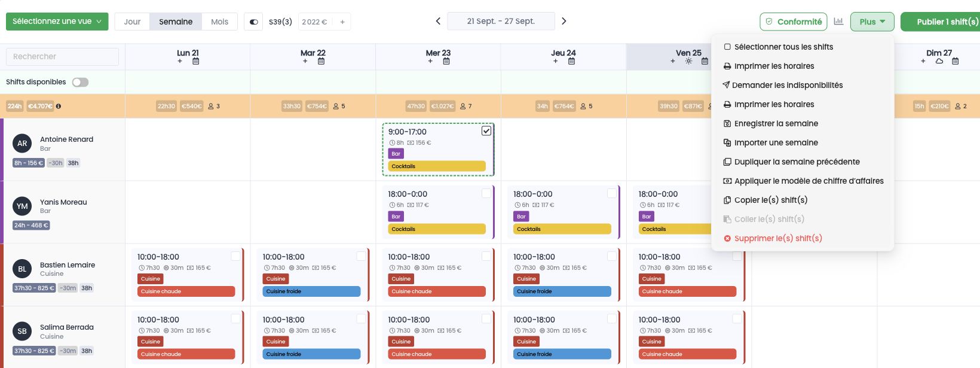The height and width of the screenshot is (368, 980).
Task: Go to previous week arrow
Action: click(x=438, y=21)
